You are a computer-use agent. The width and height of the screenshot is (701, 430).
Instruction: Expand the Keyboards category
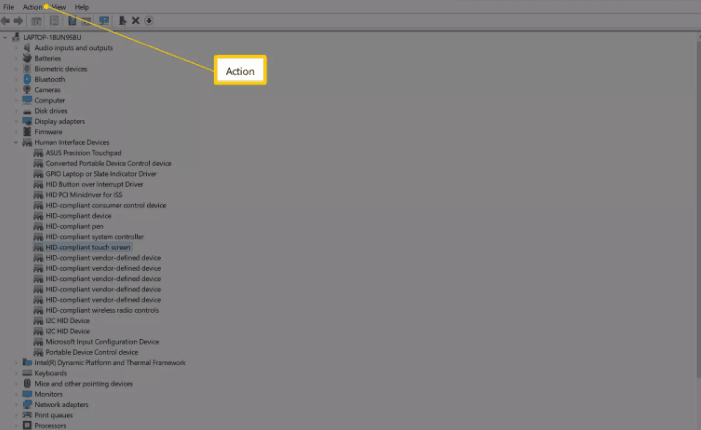(x=16, y=373)
